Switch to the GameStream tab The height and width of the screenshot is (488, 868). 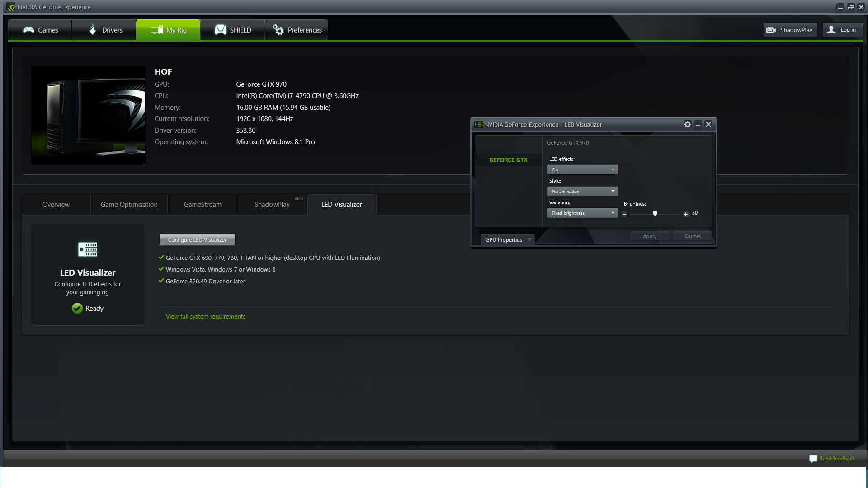pos(203,205)
